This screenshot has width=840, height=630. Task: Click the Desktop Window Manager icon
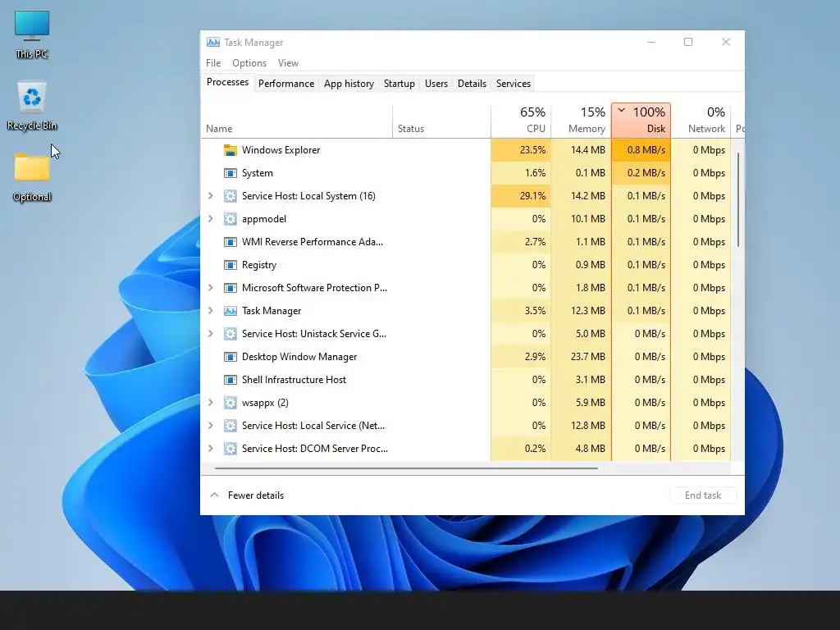pyautogui.click(x=231, y=357)
